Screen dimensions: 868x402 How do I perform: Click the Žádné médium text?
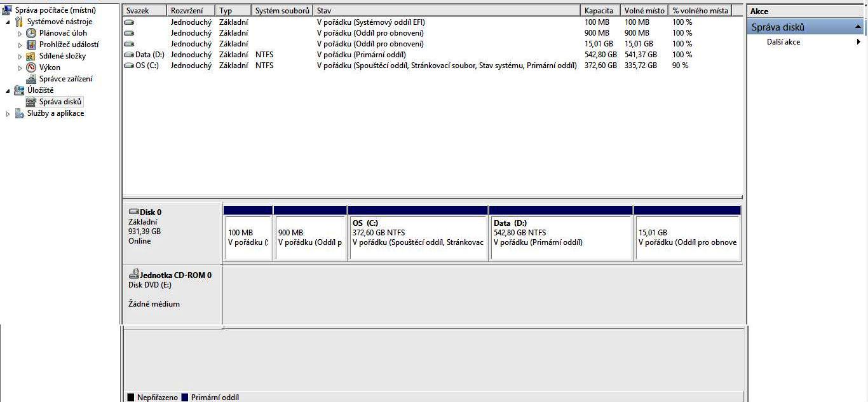(154, 304)
